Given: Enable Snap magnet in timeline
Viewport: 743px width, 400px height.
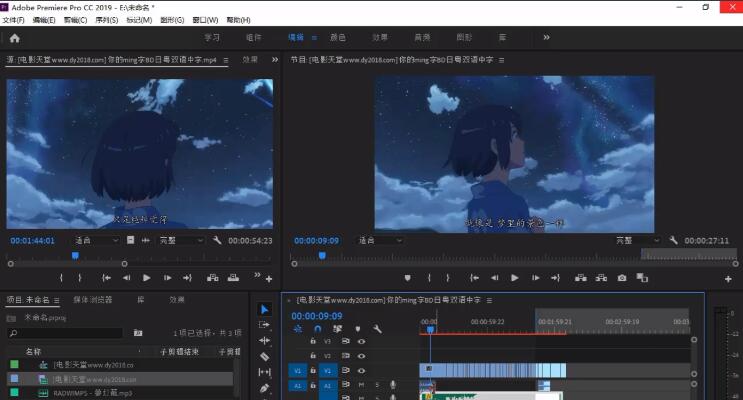Looking at the screenshot, I should [x=318, y=328].
